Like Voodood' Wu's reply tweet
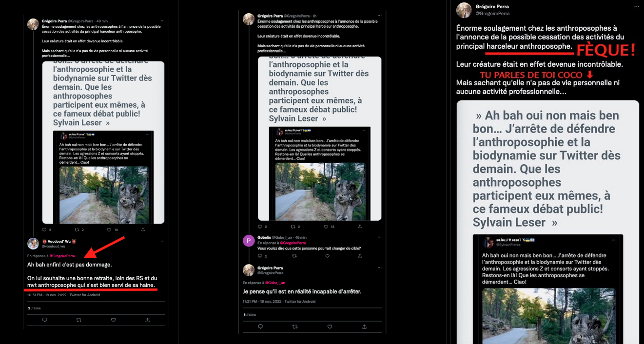 (x=113, y=320)
